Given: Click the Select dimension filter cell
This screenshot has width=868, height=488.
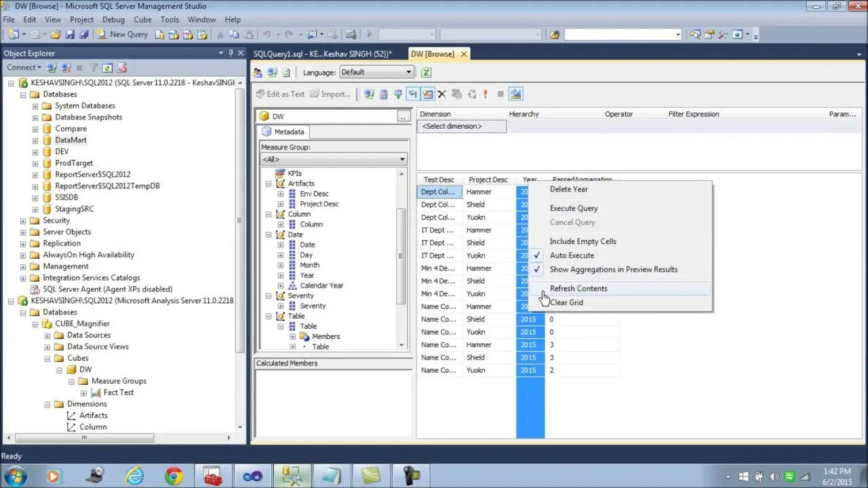Looking at the screenshot, I should coord(461,127).
